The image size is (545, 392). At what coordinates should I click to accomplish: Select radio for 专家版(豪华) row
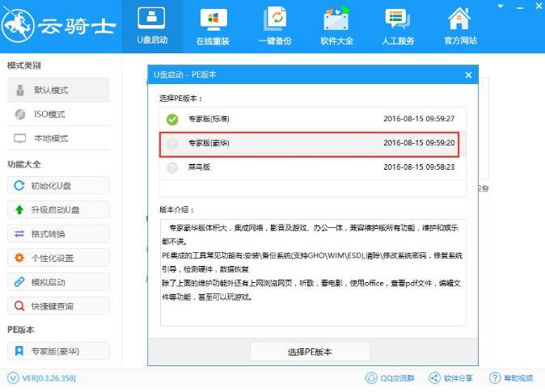coord(172,143)
